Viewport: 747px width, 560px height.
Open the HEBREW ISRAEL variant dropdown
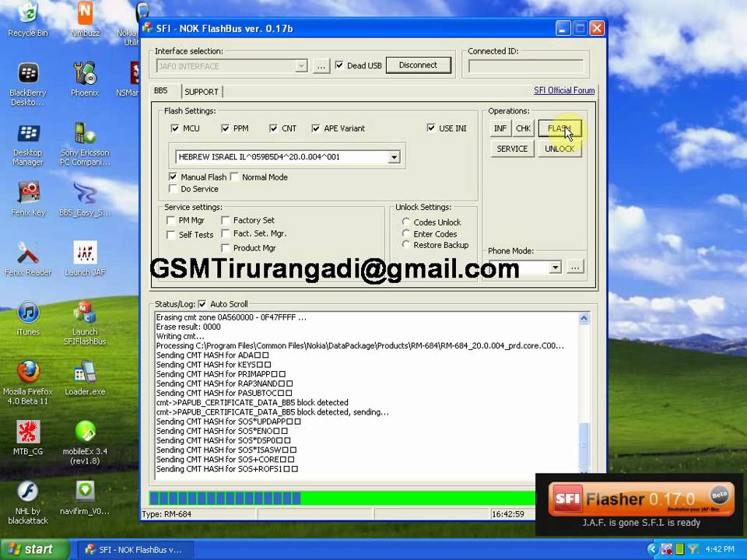394,156
